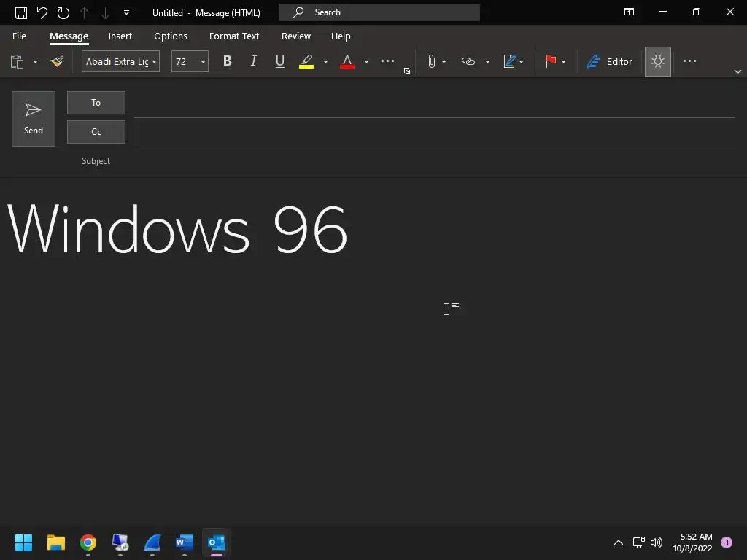Image resolution: width=747 pixels, height=560 pixels.
Task: Open Google Chrome from taskbar
Action: point(88,542)
